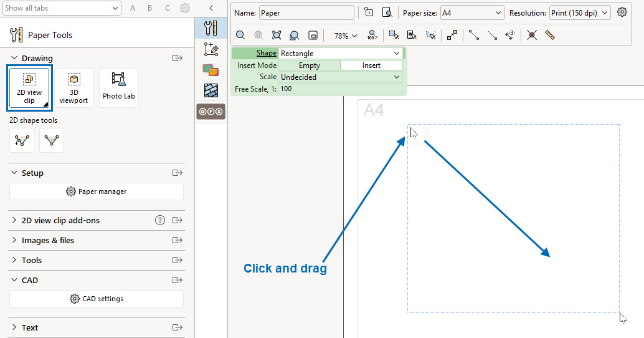Click the Name input field
This screenshot has height=338, width=644.
point(306,12)
